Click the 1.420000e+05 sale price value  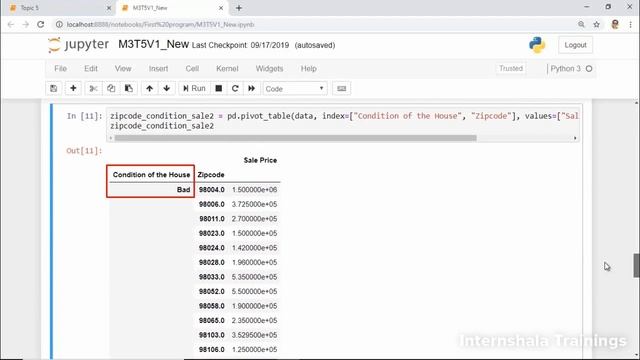(254, 248)
